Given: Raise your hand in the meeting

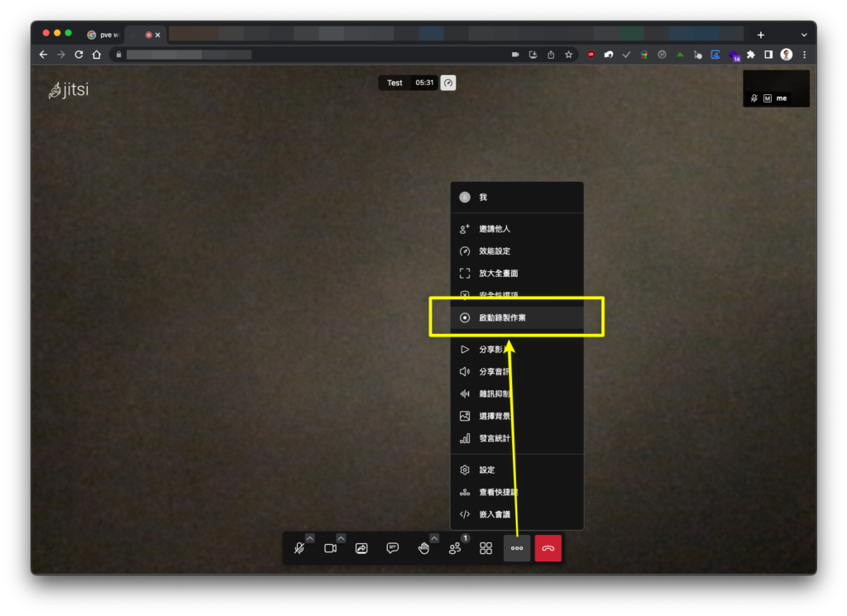Looking at the screenshot, I should click(x=423, y=548).
